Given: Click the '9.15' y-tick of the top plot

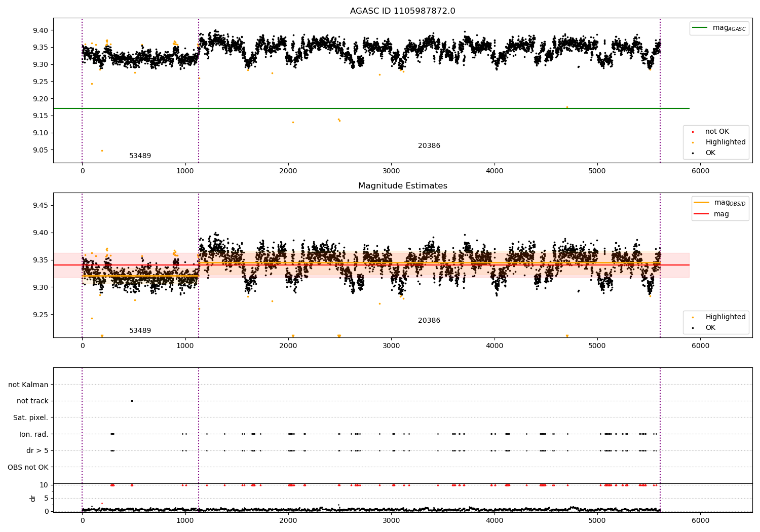Looking at the screenshot, I should coord(41,116).
